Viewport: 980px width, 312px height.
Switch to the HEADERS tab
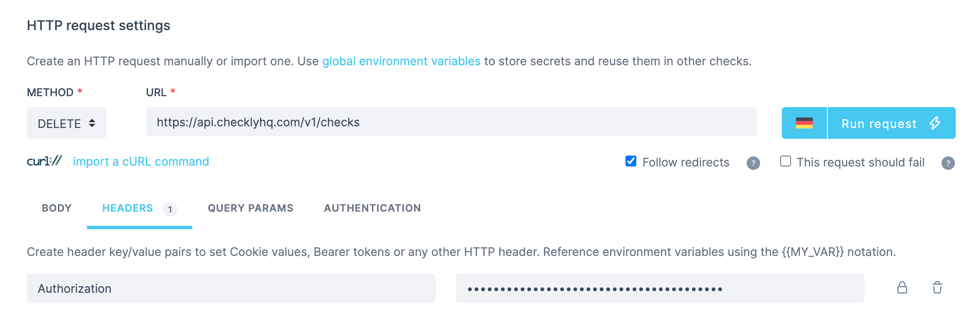pos(127,208)
